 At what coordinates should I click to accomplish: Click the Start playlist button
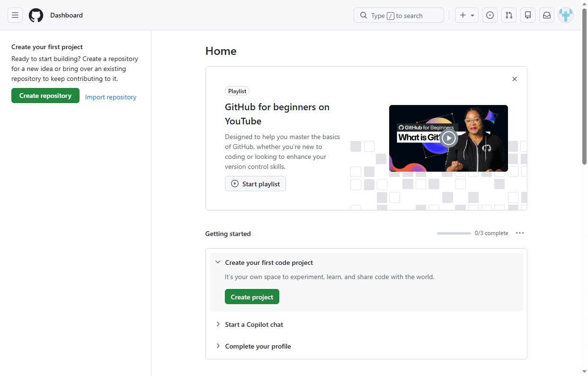255,184
